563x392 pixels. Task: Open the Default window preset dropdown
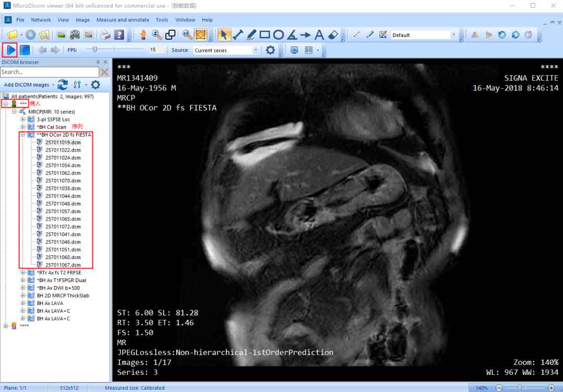(454, 35)
